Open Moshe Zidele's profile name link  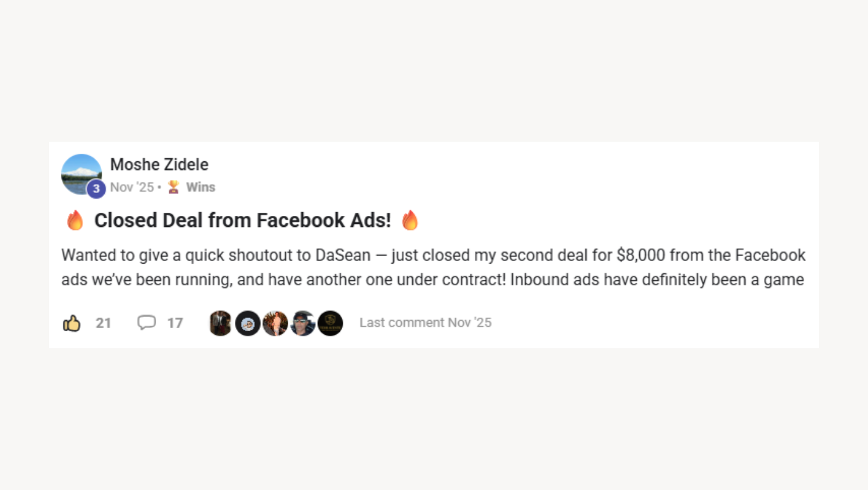pos(159,164)
